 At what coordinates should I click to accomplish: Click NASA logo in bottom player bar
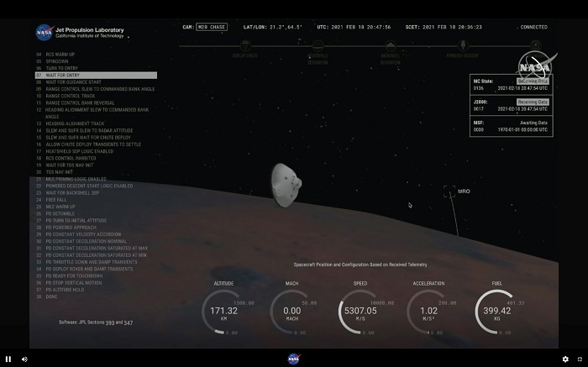[x=294, y=359]
